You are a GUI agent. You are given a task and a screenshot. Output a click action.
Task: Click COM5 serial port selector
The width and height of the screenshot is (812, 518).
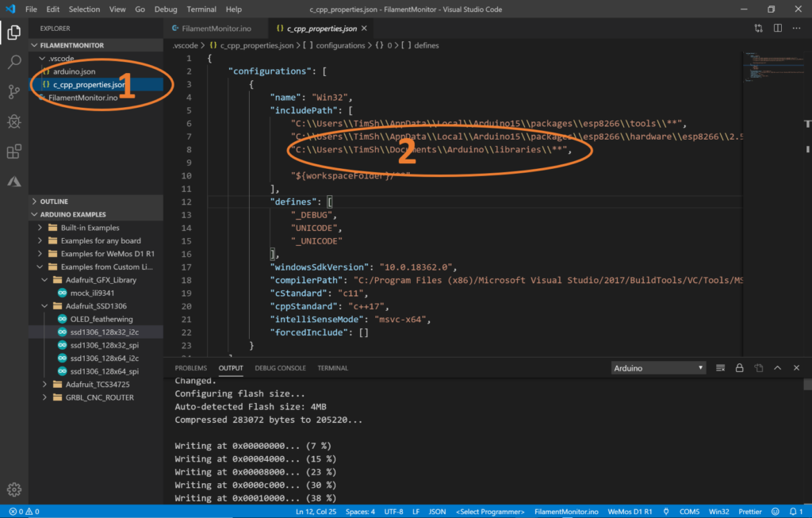689,512
